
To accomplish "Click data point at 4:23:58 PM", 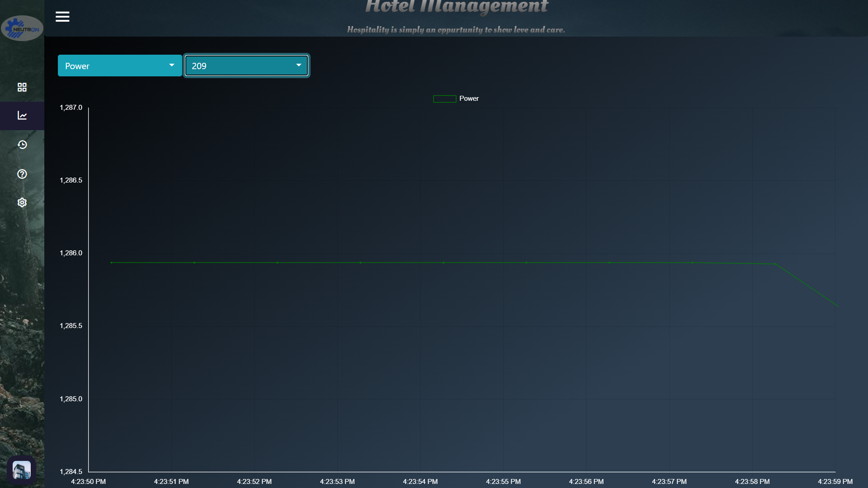I will pos(775,264).
